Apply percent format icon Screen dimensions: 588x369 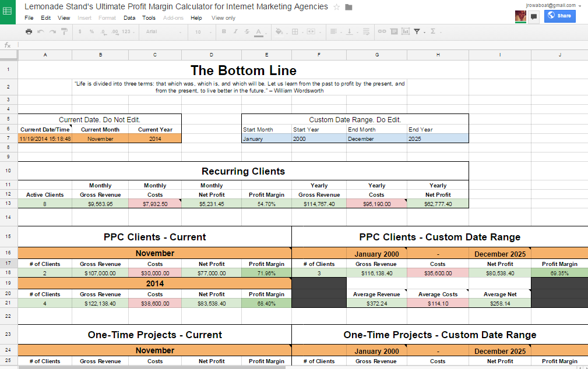click(x=91, y=31)
